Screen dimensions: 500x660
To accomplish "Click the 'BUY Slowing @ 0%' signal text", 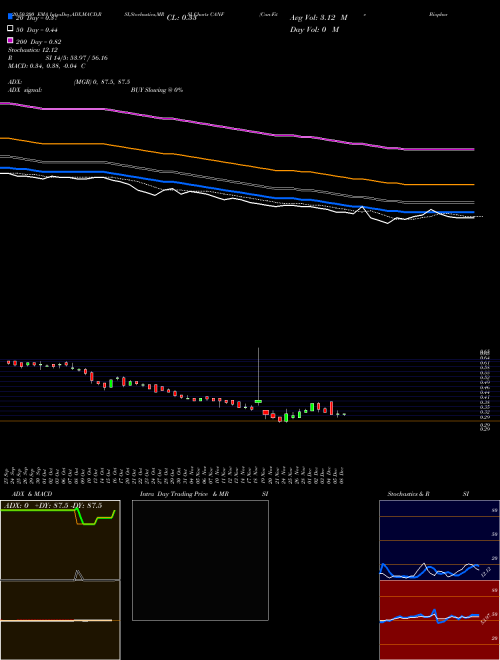I will click(x=157, y=90).
